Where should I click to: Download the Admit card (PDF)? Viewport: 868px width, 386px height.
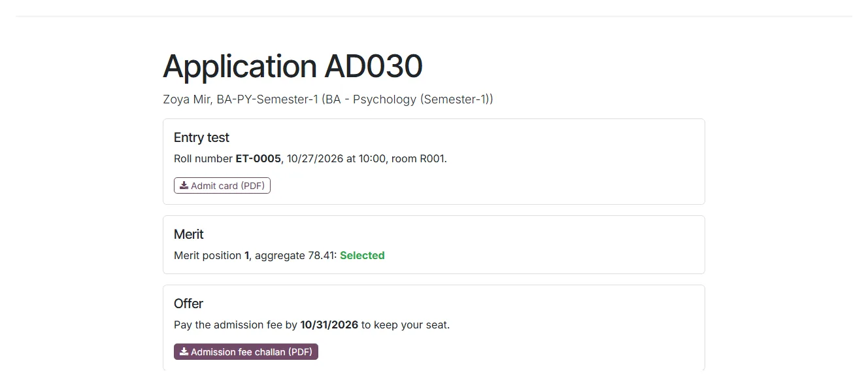[222, 186]
